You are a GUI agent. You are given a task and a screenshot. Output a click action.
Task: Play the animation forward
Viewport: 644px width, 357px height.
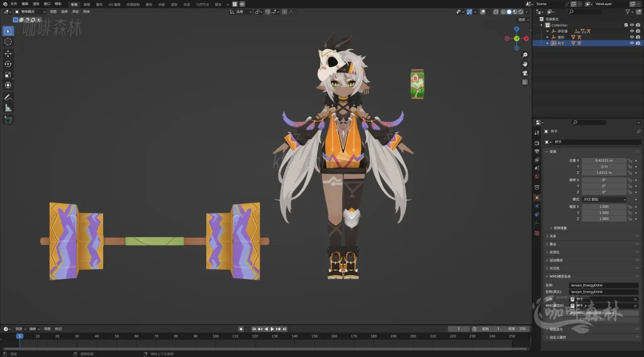272,329
